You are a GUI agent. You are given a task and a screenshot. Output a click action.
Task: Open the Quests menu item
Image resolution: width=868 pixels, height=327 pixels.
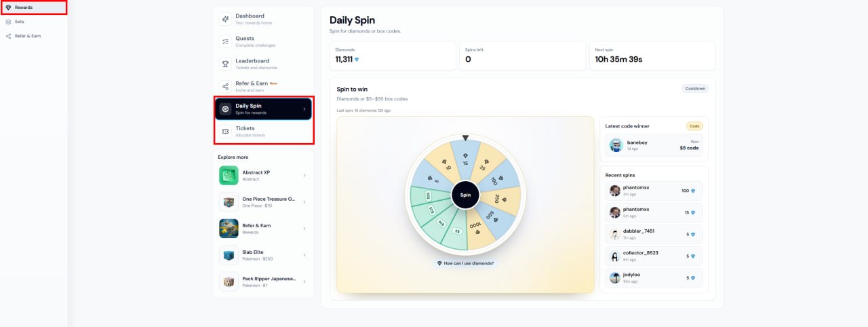(263, 41)
